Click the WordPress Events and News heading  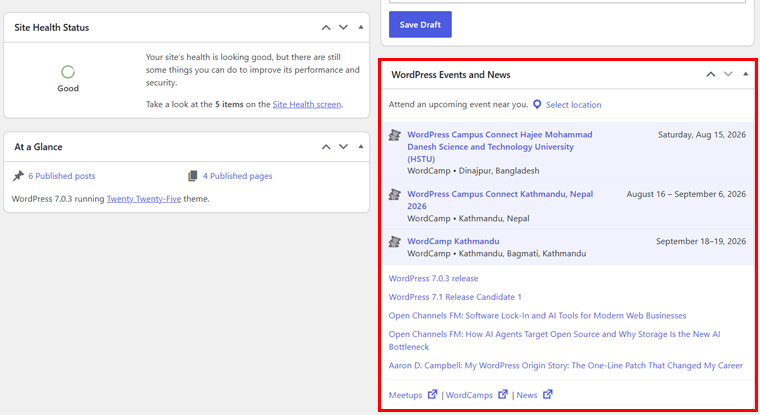(451, 75)
